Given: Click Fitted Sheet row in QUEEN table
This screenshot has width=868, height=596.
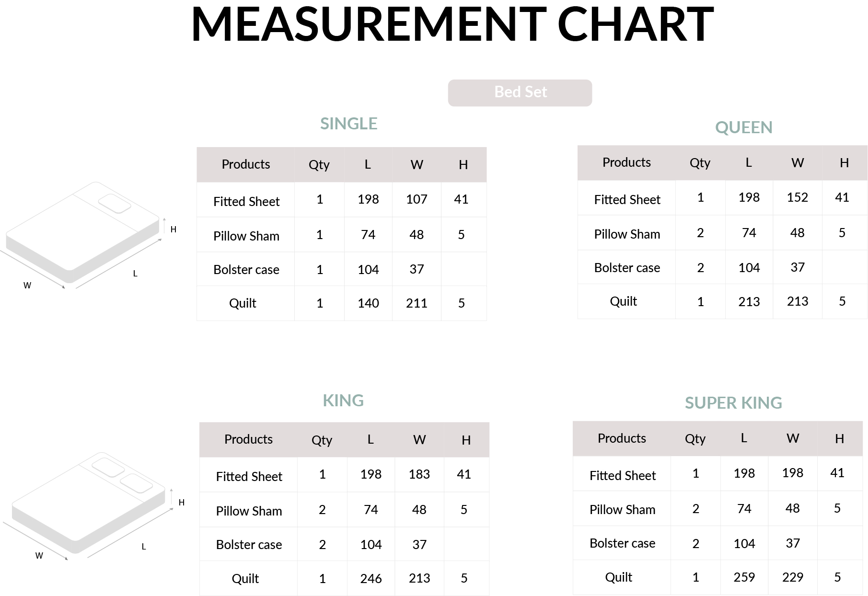Looking at the screenshot, I should pyautogui.click(x=722, y=198).
